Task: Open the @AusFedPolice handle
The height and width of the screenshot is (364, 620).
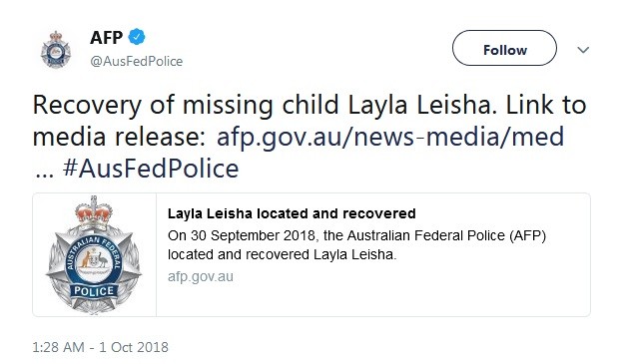Action: (137, 61)
